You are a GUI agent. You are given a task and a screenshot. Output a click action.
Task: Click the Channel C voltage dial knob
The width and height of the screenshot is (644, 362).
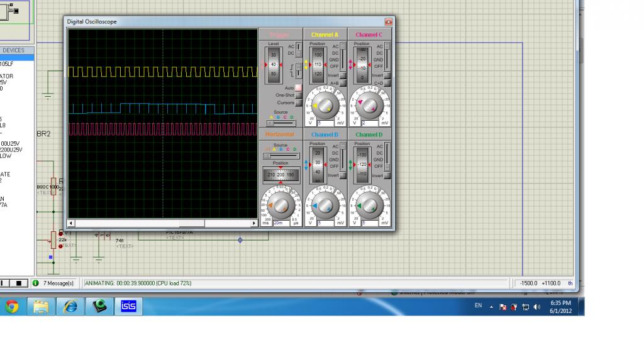tap(369, 105)
